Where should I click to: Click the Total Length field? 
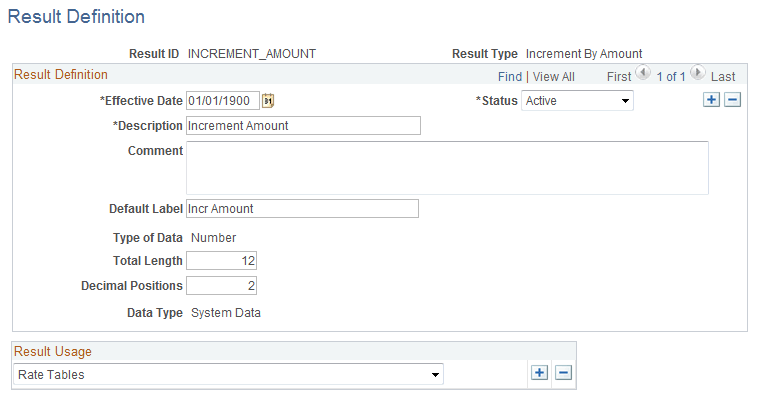coord(221,260)
